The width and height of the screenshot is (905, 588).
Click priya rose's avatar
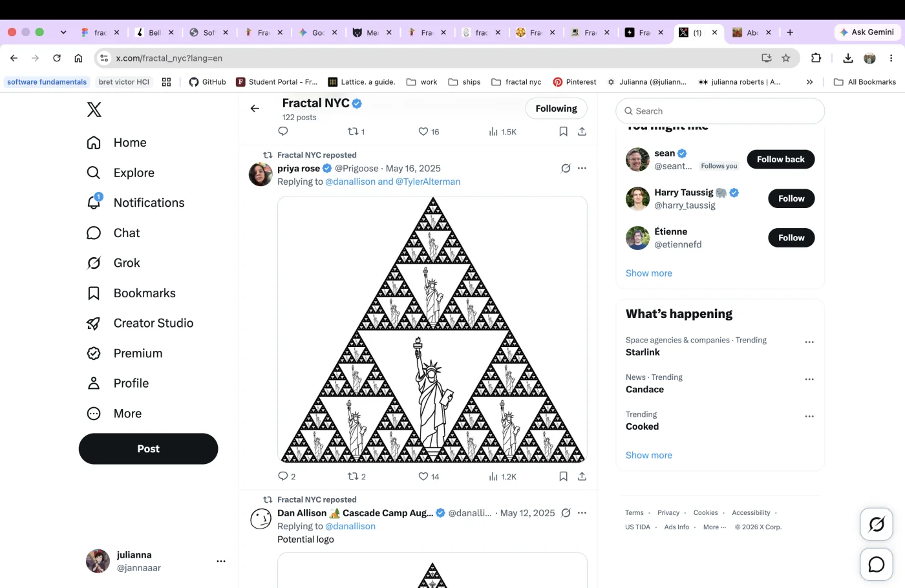coord(261,174)
